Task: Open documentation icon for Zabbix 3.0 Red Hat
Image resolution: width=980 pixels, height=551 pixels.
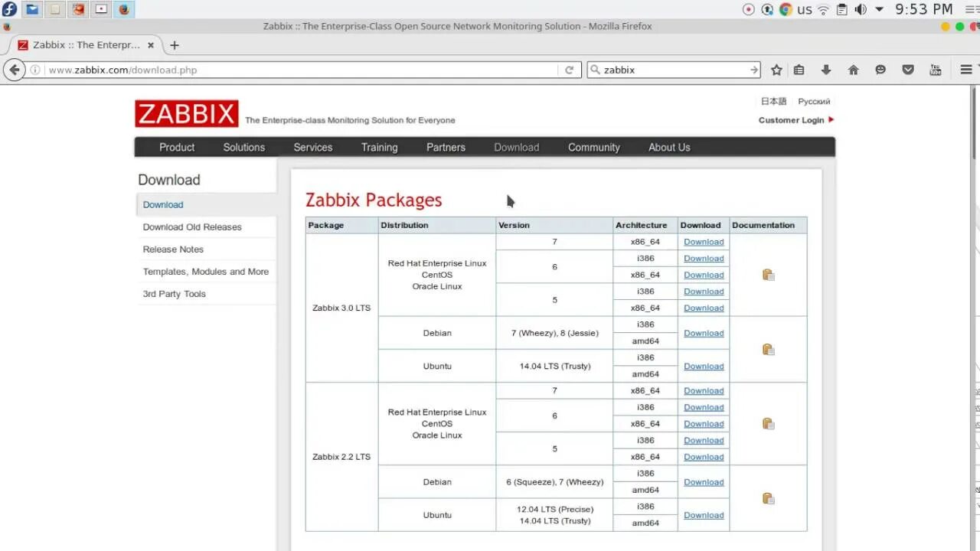Action: [x=769, y=275]
